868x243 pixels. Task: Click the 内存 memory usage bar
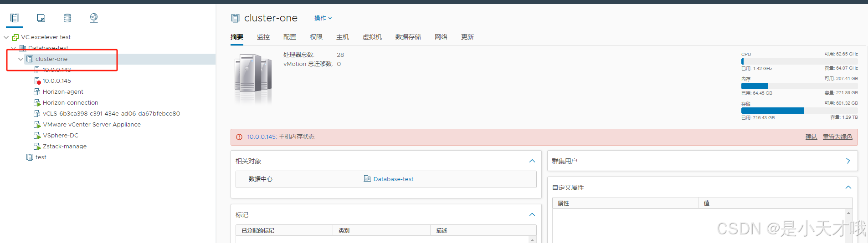pos(800,86)
